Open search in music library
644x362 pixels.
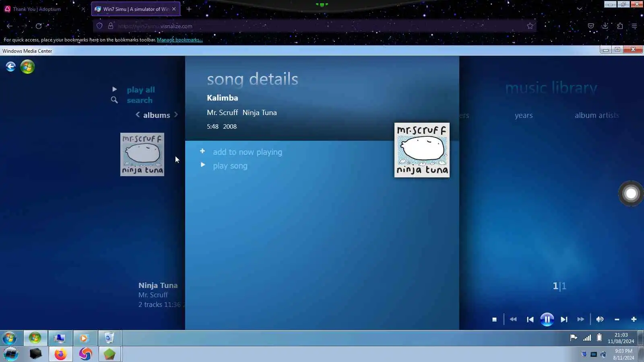click(x=140, y=100)
